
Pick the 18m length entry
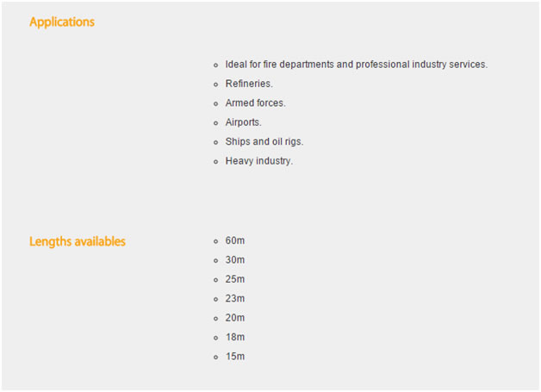pos(235,337)
